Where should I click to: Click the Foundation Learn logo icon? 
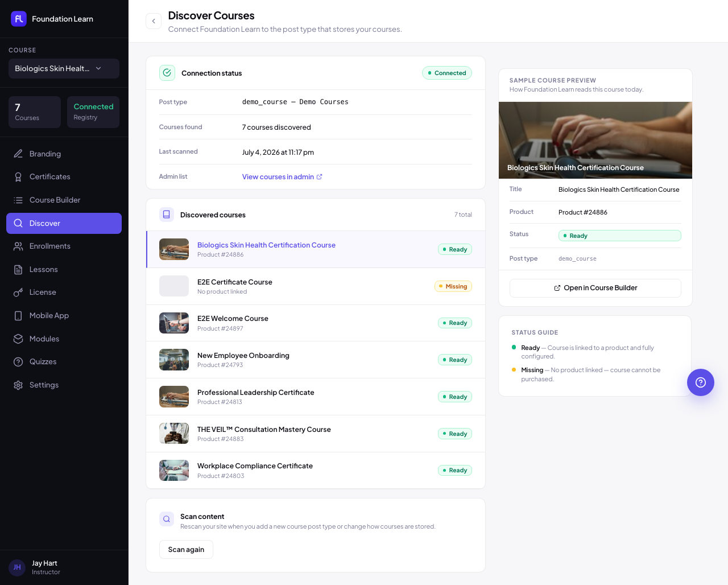pos(19,19)
